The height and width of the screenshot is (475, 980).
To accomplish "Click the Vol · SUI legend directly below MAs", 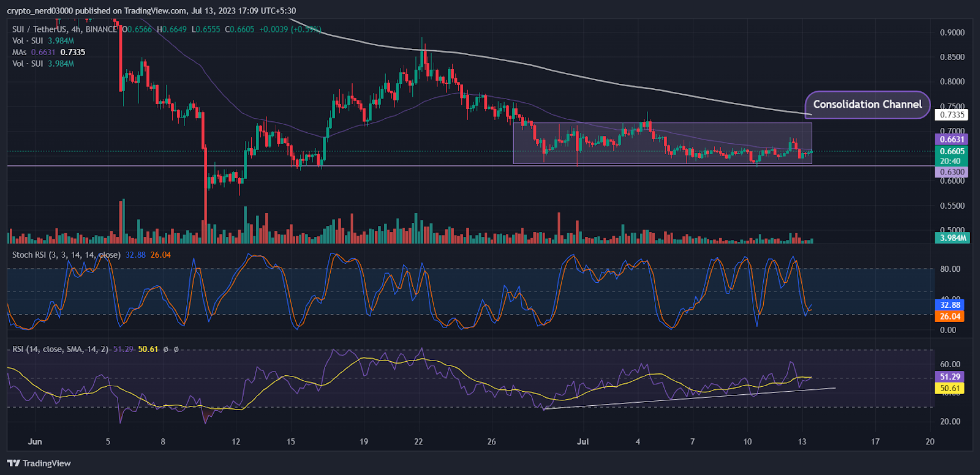I will pos(43,64).
